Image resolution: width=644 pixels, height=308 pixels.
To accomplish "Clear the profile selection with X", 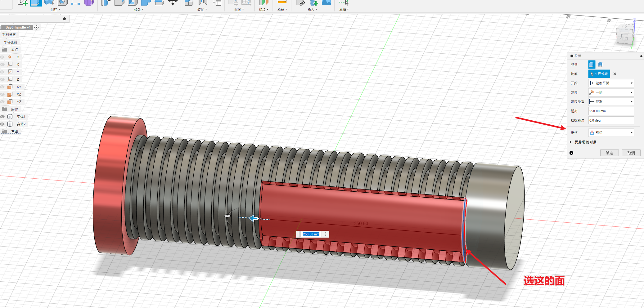I will [615, 74].
